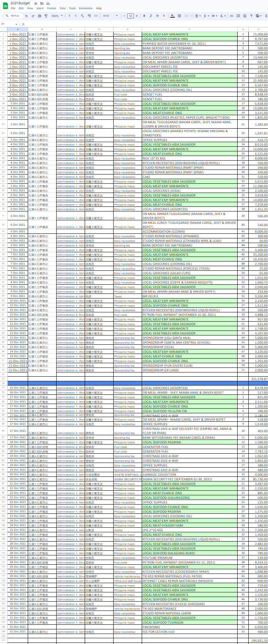Open text color picker

[x=164, y=16]
